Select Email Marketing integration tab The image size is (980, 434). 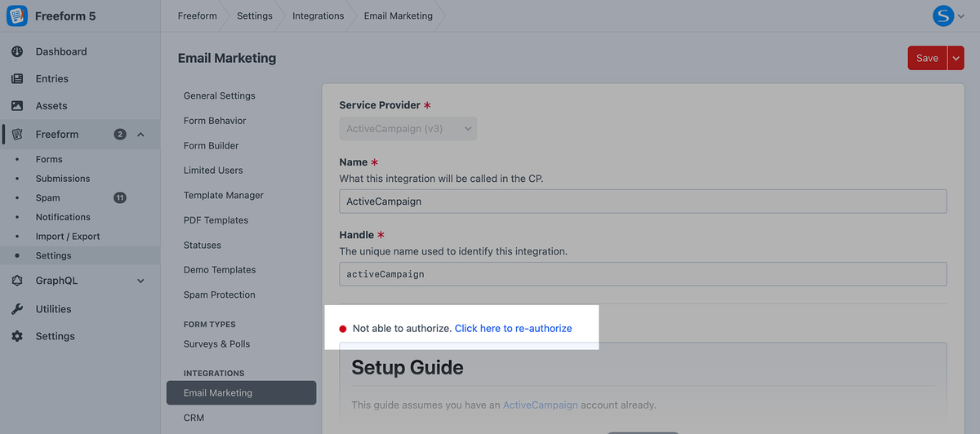pos(241,392)
